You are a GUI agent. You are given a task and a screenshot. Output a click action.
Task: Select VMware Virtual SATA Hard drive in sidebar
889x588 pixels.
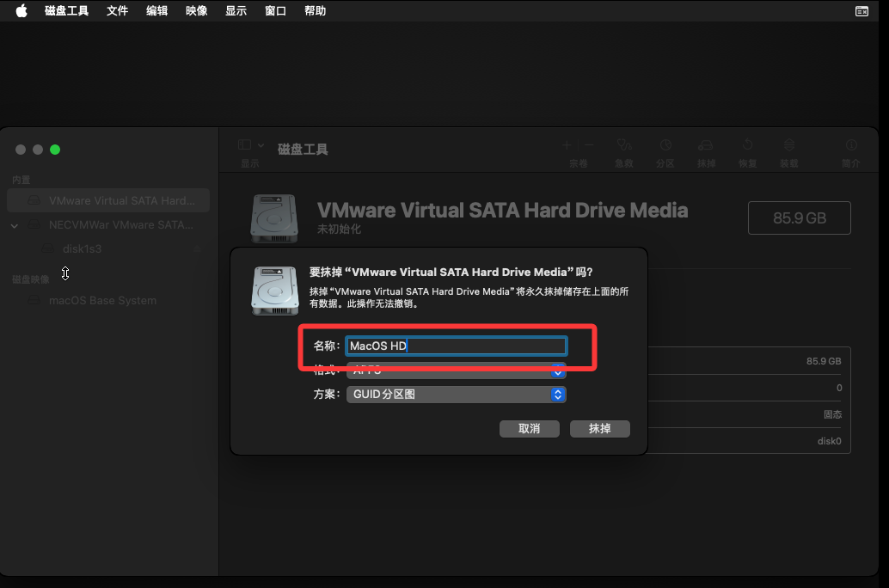point(108,200)
